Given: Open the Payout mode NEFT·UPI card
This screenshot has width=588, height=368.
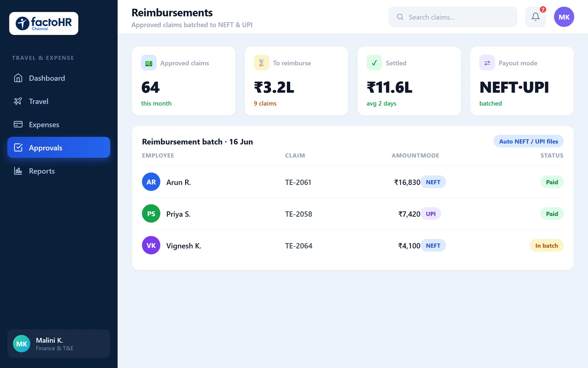Looking at the screenshot, I should tap(522, 81).
